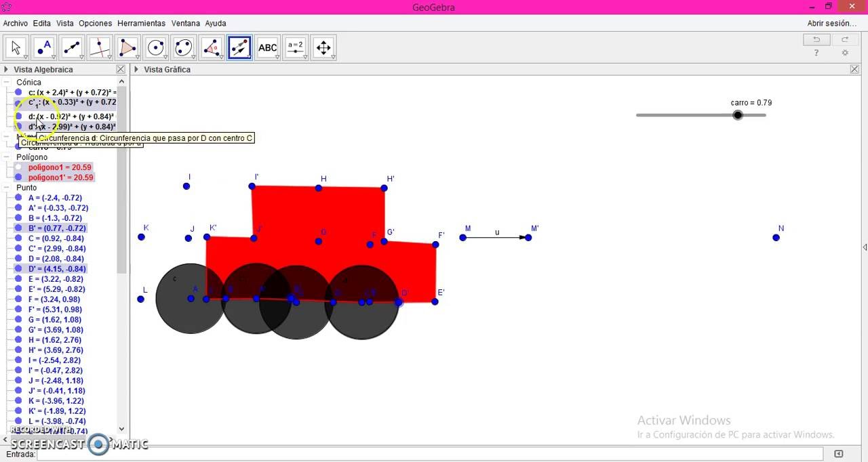This screenshot has width=868, height=462.
Task: Collapse the Punto group
Action: (x=6, y=188)
